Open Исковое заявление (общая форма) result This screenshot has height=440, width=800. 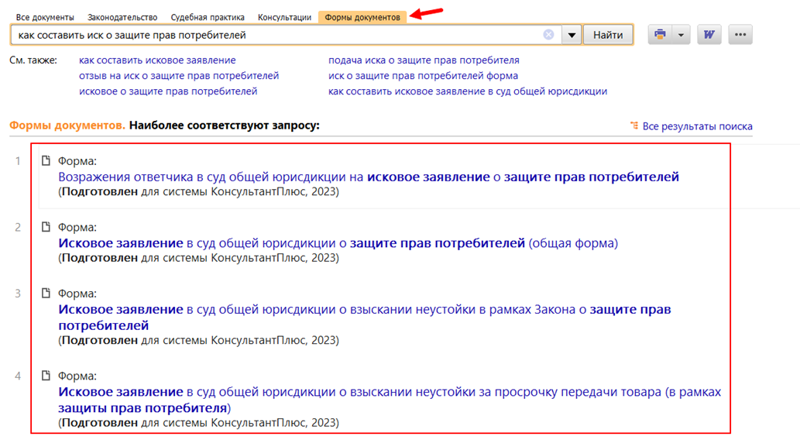(338, 243)
